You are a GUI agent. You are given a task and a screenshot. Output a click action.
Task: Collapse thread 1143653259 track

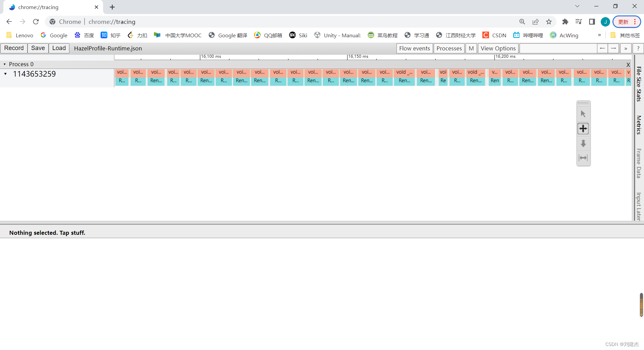(5, 74)
